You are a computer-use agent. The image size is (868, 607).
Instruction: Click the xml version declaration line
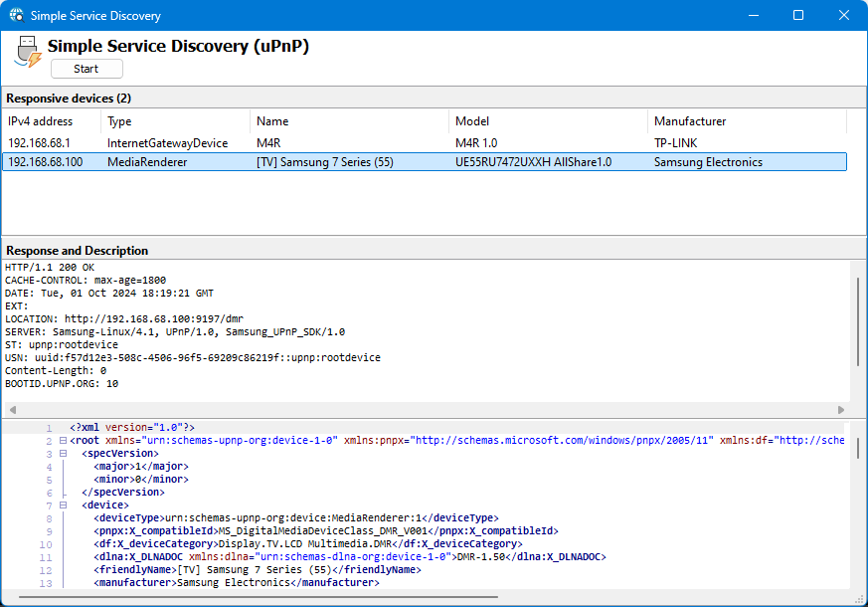(132, 427)
